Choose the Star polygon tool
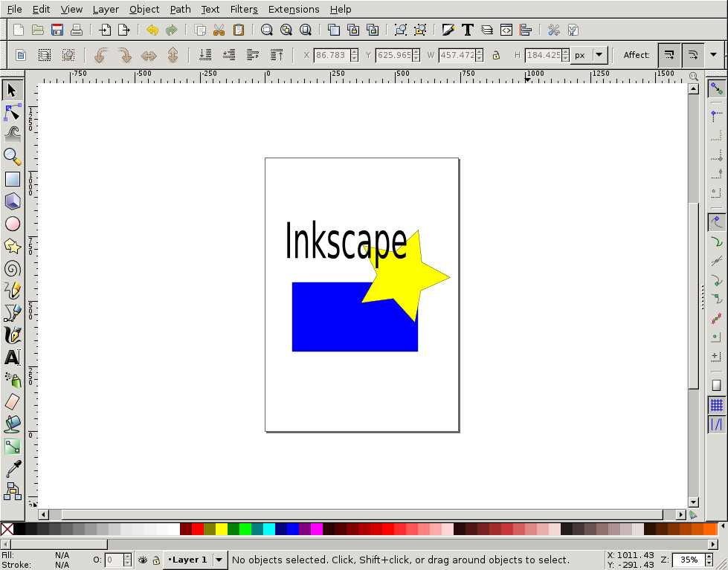728x570 pixels. (12, 246)
